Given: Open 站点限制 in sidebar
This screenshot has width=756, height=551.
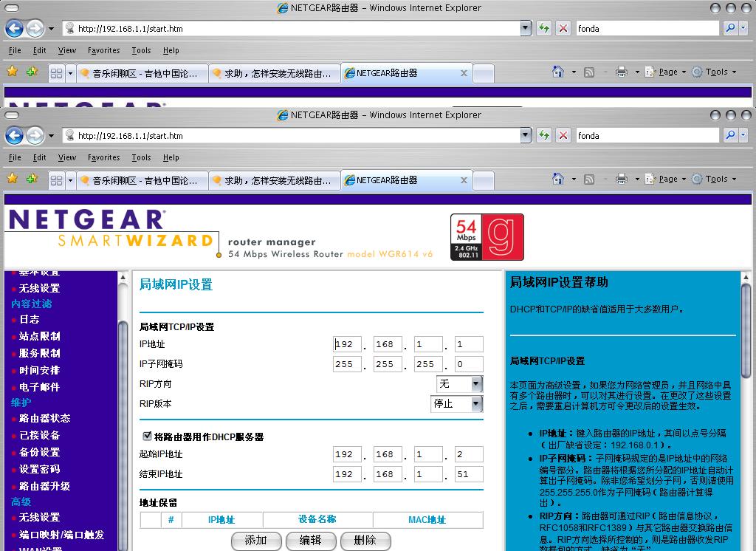Looking at the screenshot, I should (x=40, y=336).
